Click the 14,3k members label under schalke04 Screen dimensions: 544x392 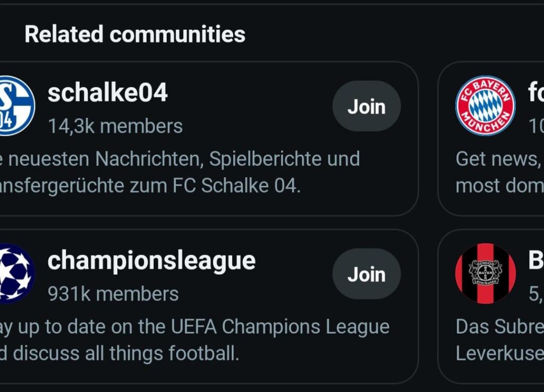click(115, 126)
